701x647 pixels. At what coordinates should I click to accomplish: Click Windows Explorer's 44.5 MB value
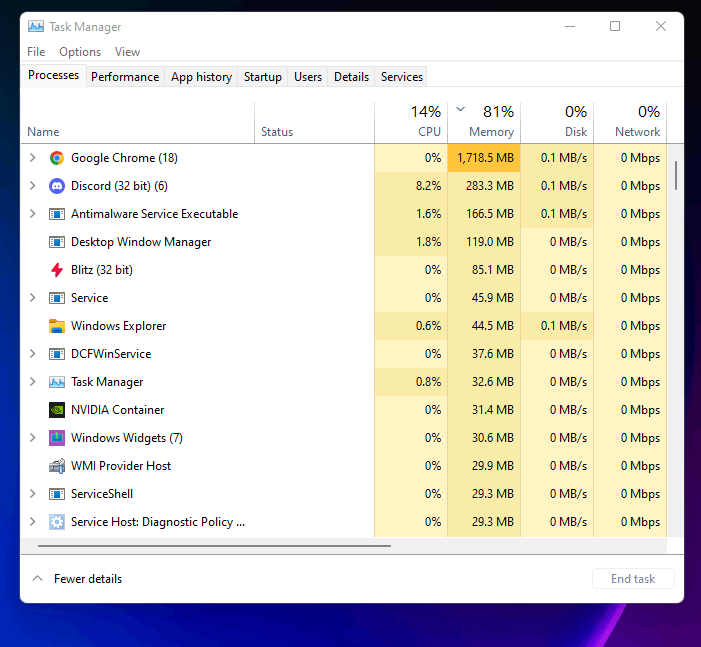(493, 326)
